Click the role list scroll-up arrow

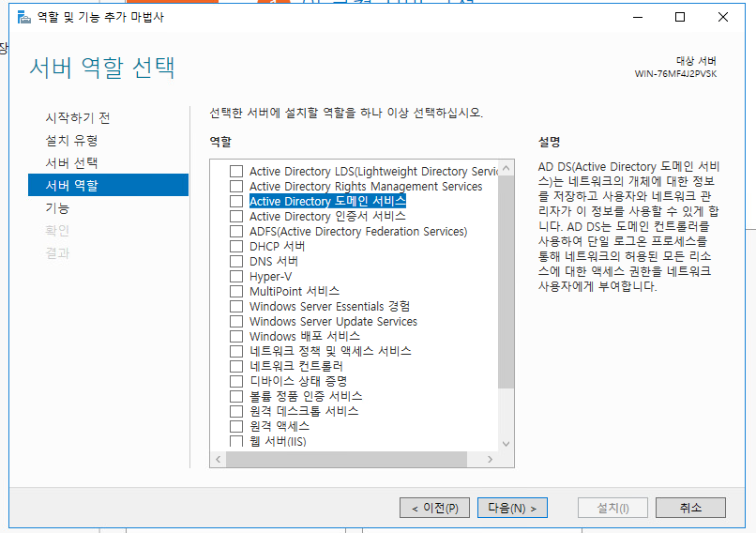pos(506,168)
